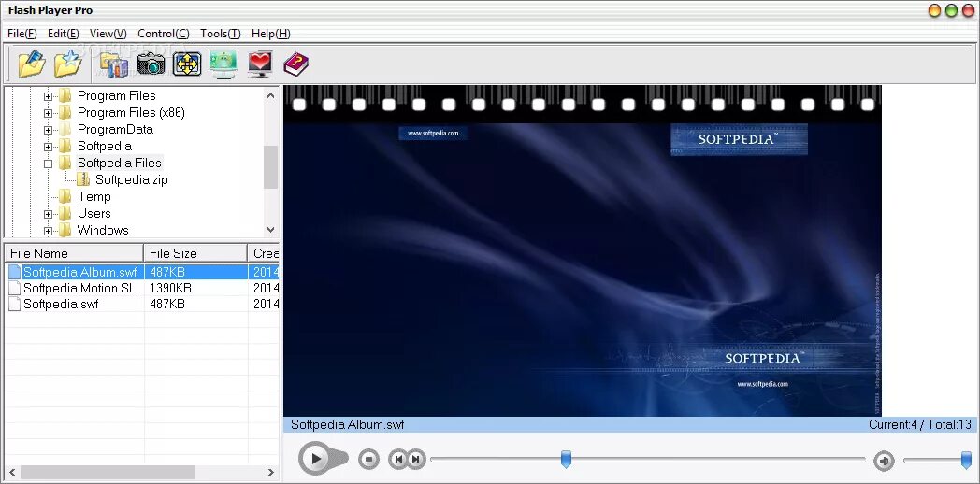Expand the ProgramData folder node
This screenshot has height=484, width=980.
(48, 130)
